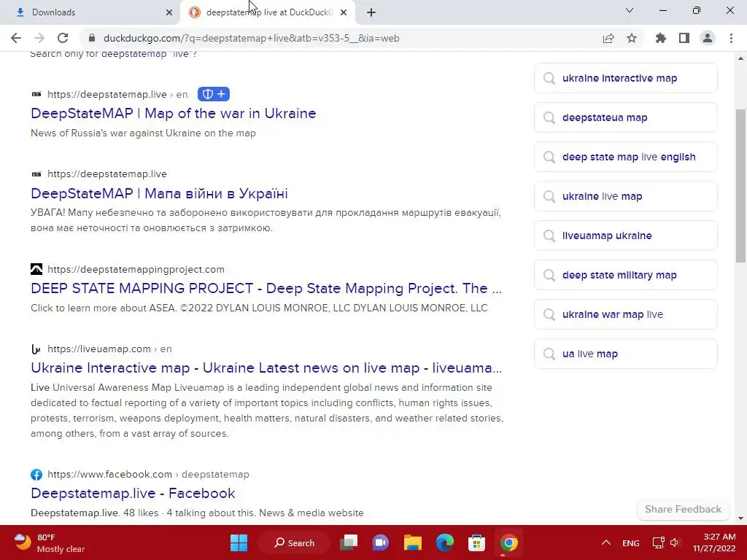Reload the DuckDuckGo page
747x560 pixels.
[63, 38]
